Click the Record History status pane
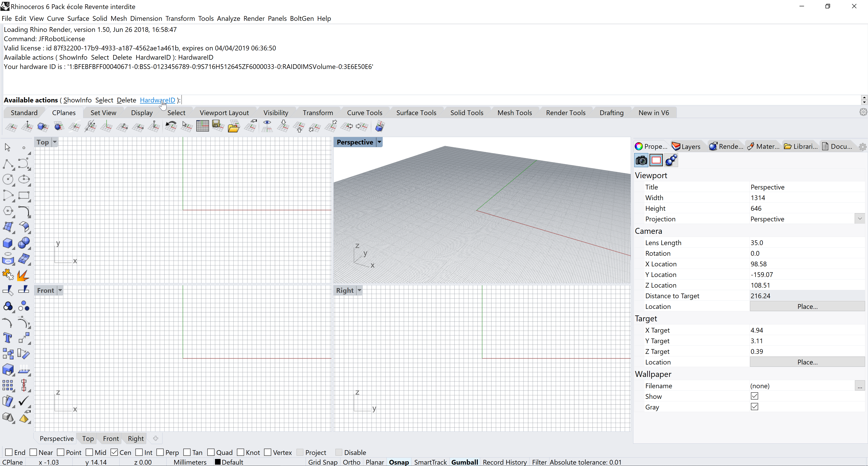This screenshot has width=868, height=466. 505,462
